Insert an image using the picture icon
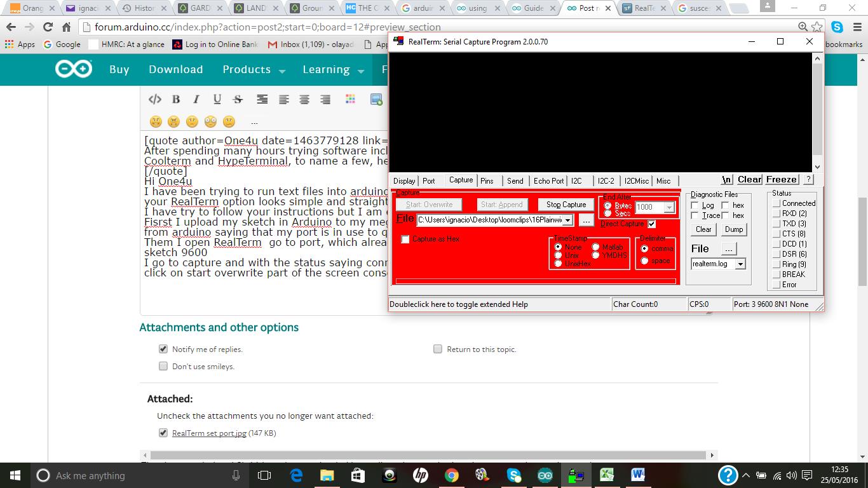 click(376, 99)
